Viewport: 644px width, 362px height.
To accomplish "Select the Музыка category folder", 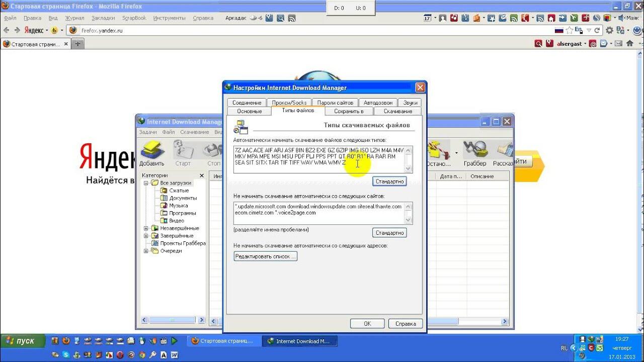I will pos(178,206).
